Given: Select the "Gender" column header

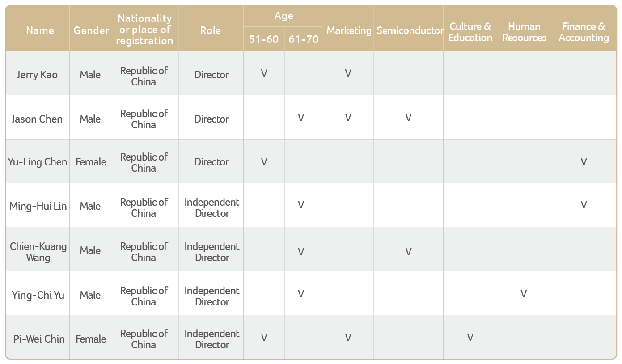Looking at the screenshot, I should (91, 30).
